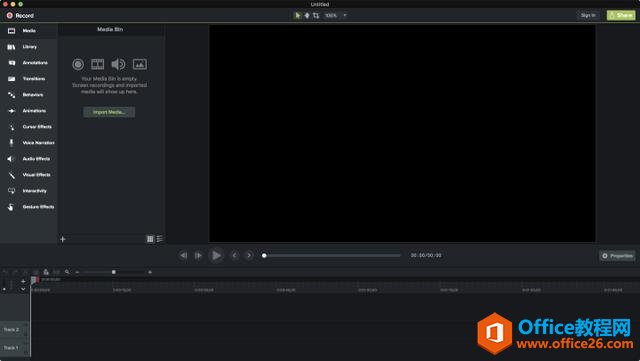Screen dimensions: 640x361
Task: Choose the arrow select tool in the toolbar
Action: [298, 16]
